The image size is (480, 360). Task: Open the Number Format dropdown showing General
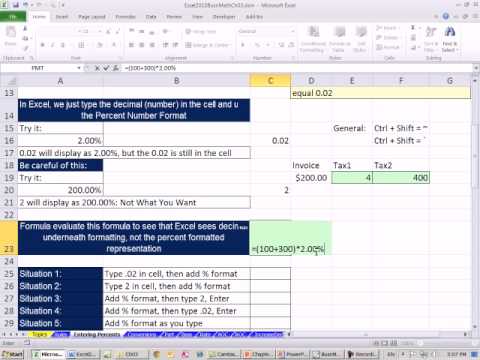click(x=267, y=31)
